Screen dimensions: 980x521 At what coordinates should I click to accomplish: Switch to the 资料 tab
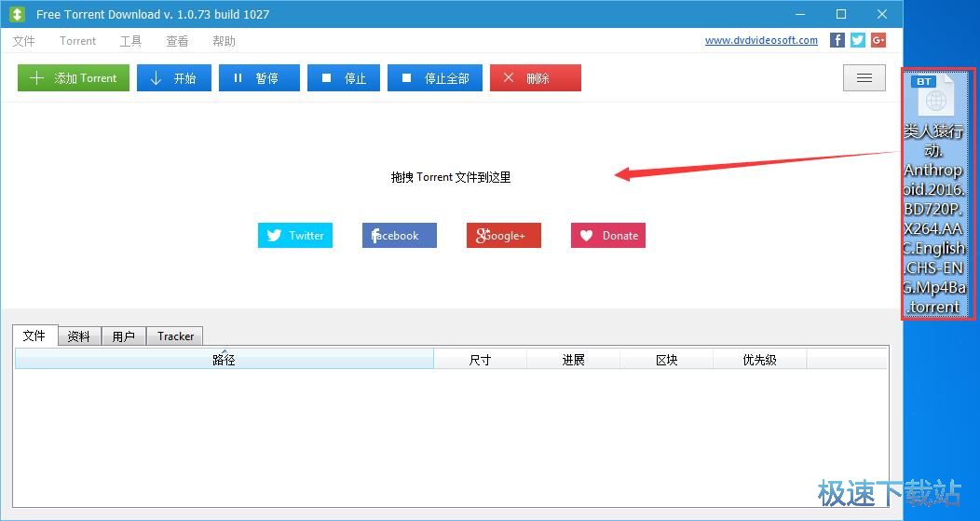[79, 336]
